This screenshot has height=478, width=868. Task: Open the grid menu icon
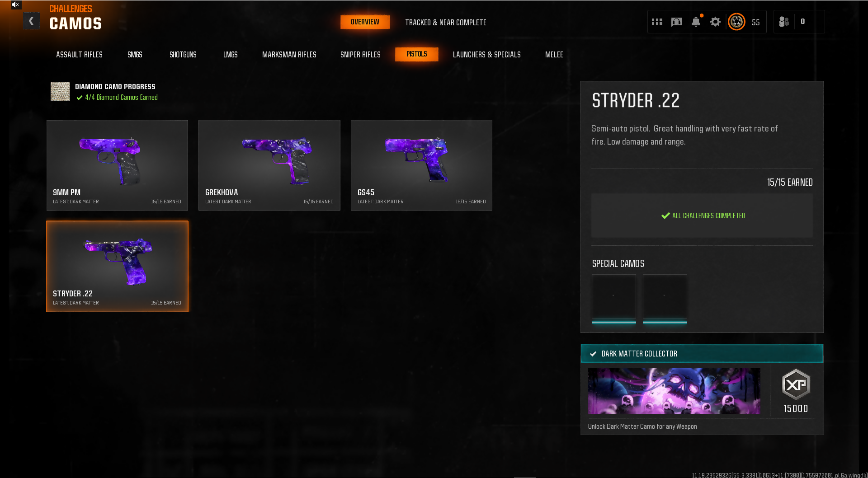pos(657,22)
